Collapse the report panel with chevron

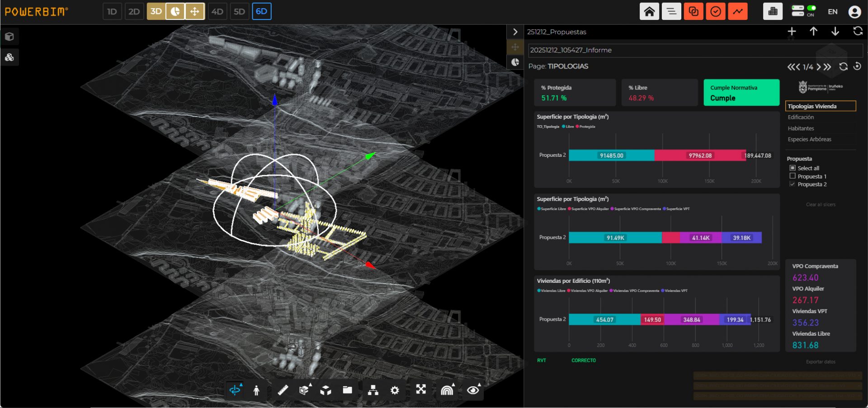click(x=515, y=32)
